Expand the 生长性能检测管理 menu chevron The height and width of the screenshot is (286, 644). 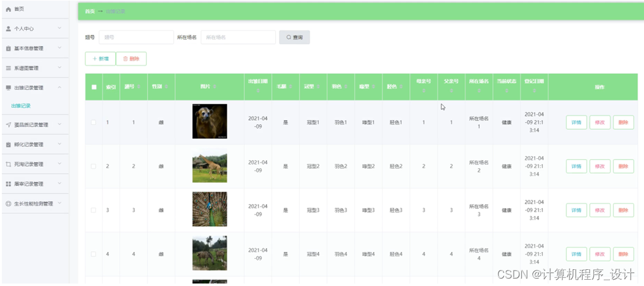(60, 203)
